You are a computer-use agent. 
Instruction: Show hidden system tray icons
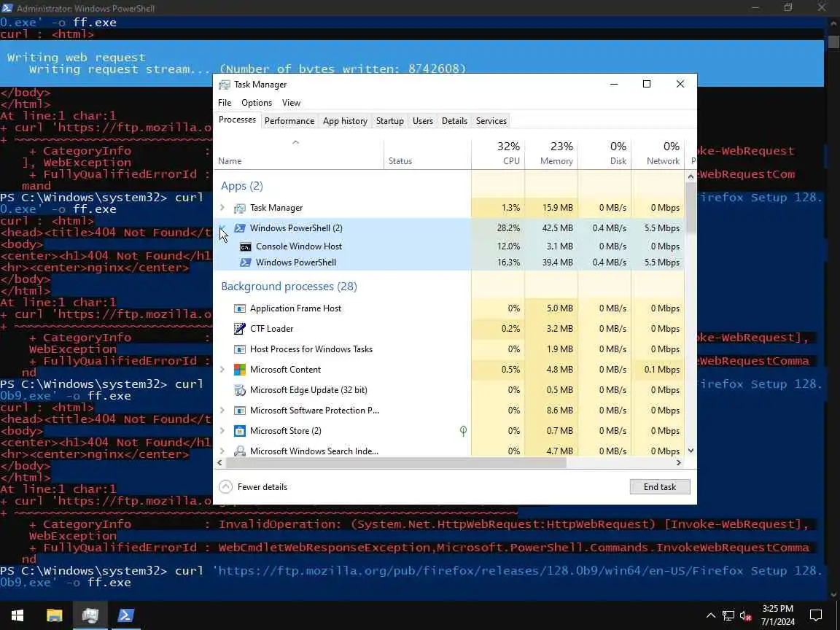click(x=711, y=615)
